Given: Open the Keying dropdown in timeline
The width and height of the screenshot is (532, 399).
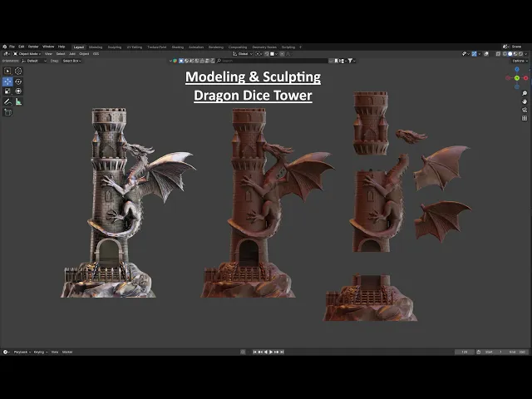Looking at the screenshot, I should (x=41, y=352).
